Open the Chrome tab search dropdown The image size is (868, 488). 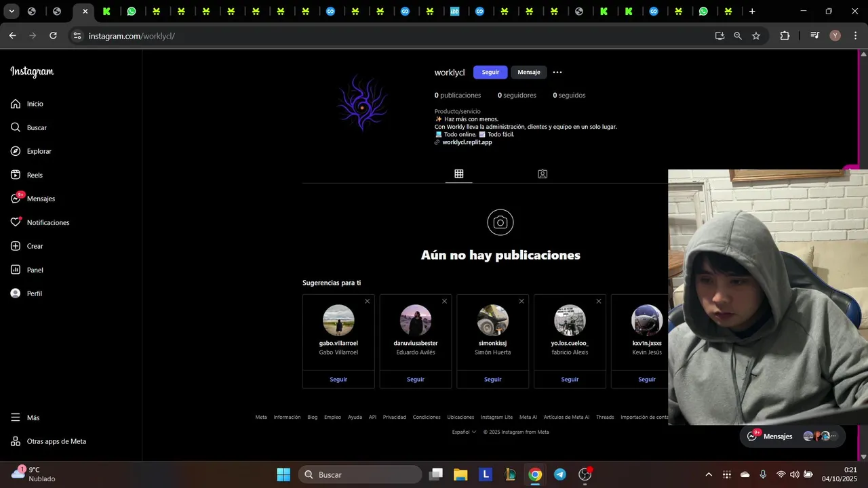click(x=12, y=12)
